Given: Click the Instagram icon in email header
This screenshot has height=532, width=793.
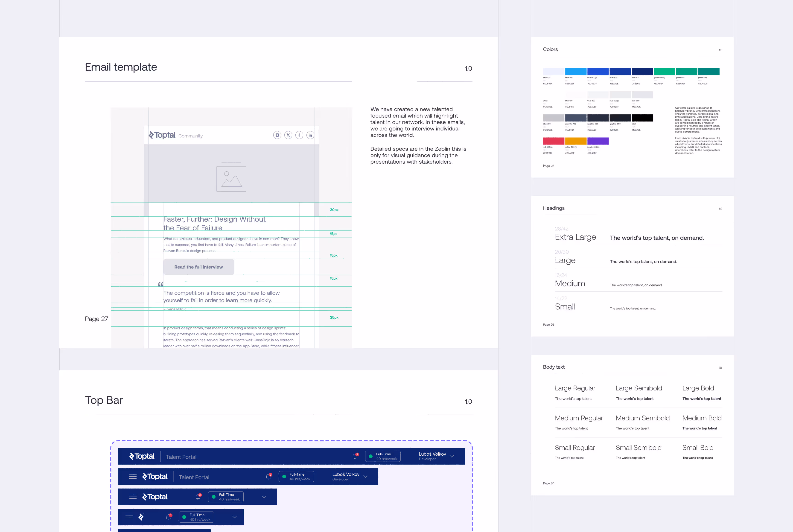Looking at the screenshot, I should (x=277, y=135).
